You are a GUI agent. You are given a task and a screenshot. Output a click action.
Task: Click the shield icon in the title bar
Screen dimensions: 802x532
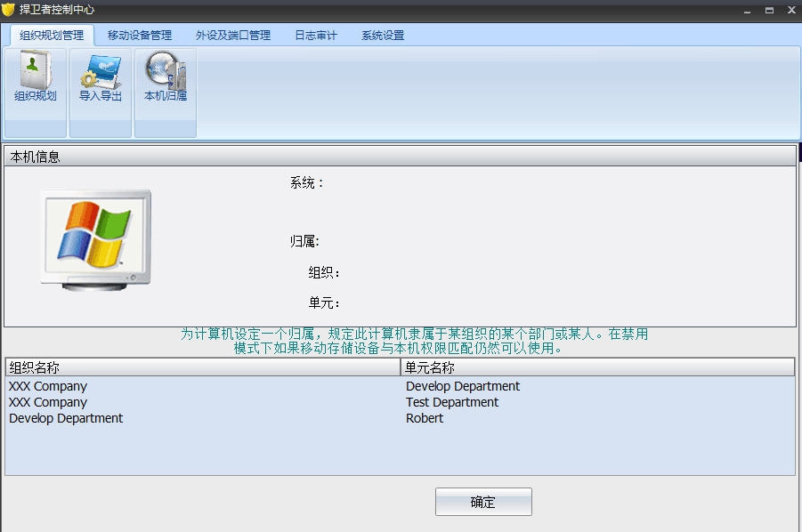point(10,10)
